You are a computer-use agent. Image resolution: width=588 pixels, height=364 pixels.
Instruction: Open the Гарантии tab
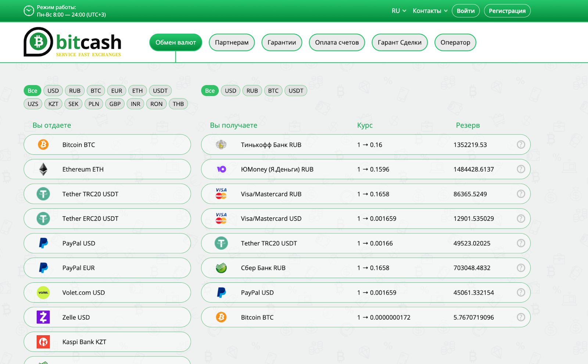click(x=282, y=42)
